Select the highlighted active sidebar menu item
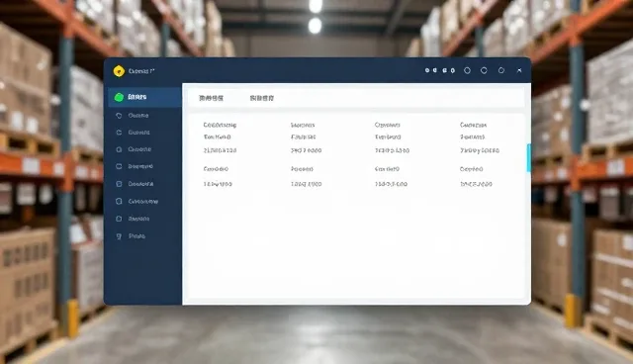 (144, 97)
